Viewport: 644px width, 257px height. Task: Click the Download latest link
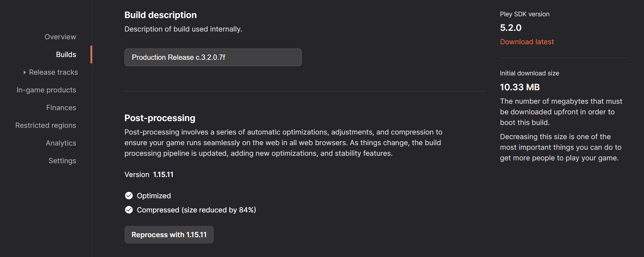pyautogui.click(x=527, y=41)
